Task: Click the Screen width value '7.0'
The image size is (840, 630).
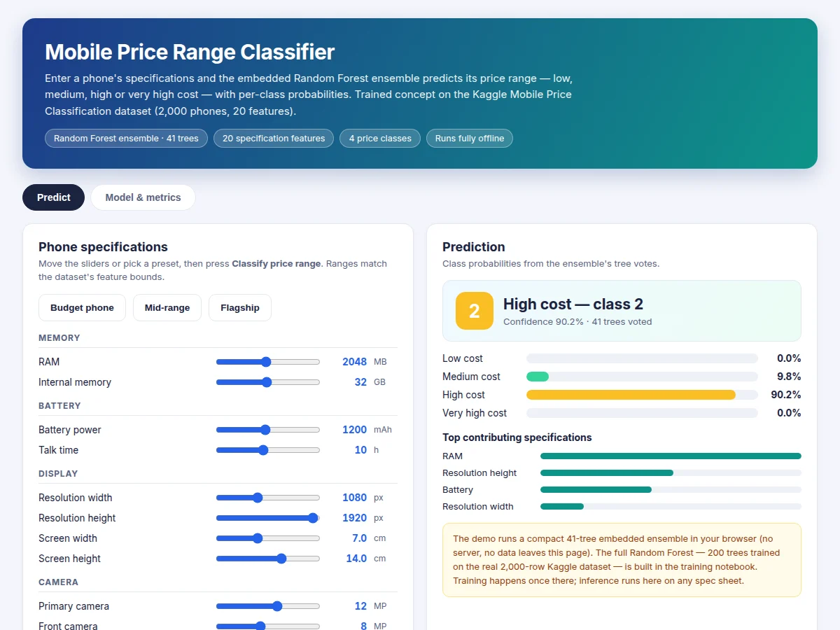Action: point(359,538)
